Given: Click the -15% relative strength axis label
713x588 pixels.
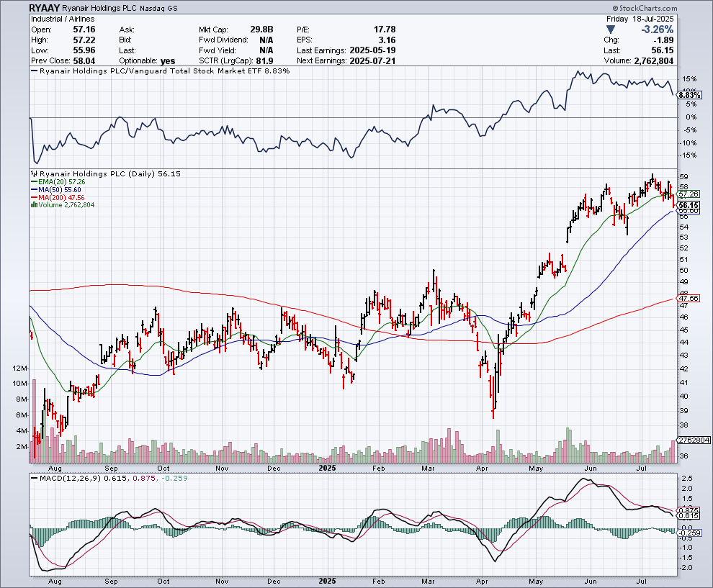Looking at the screenshot, I should click(689, 155).
